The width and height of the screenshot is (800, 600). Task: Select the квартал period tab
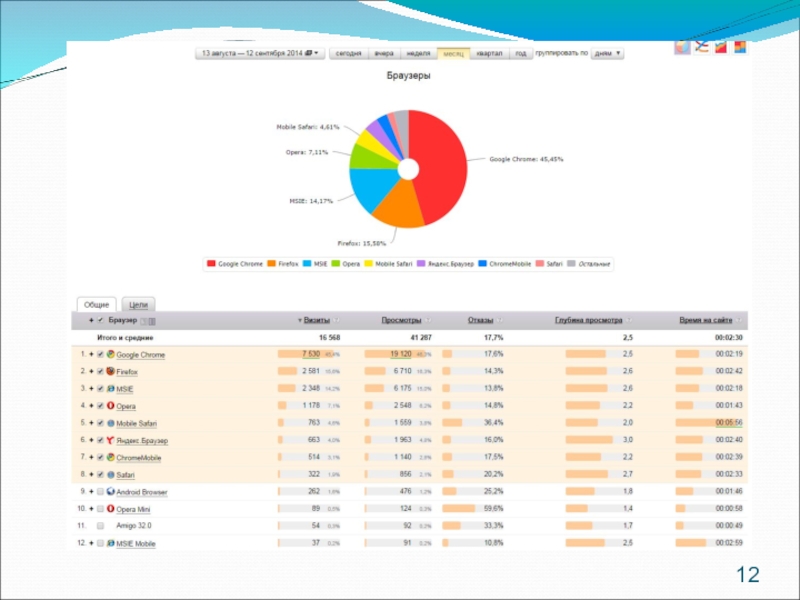490,53
